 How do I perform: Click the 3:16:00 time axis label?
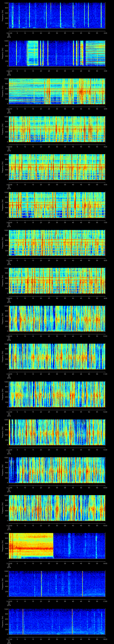(9, 601)
